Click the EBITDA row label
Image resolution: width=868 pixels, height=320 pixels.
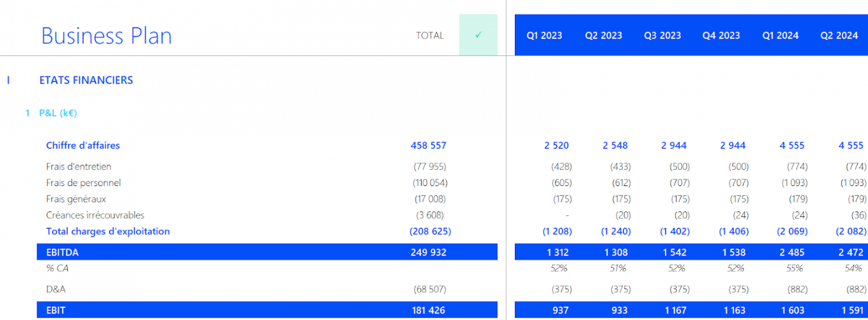pos(62,253)
